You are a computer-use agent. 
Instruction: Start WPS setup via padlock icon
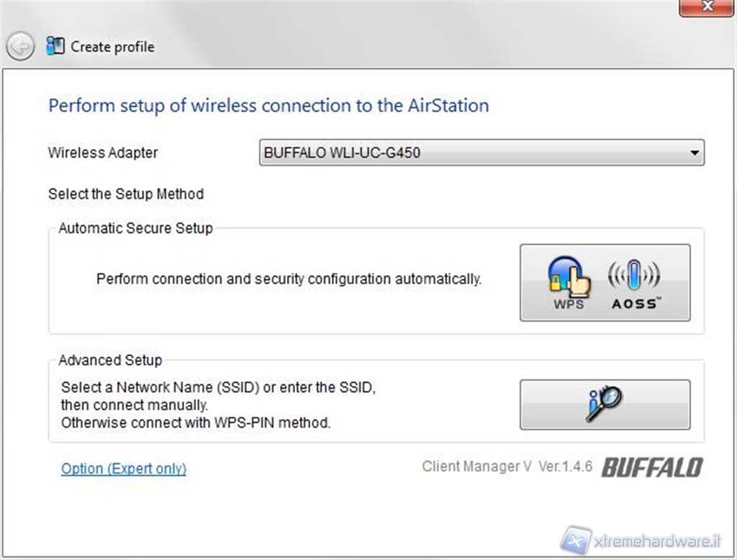coord(569,281)
